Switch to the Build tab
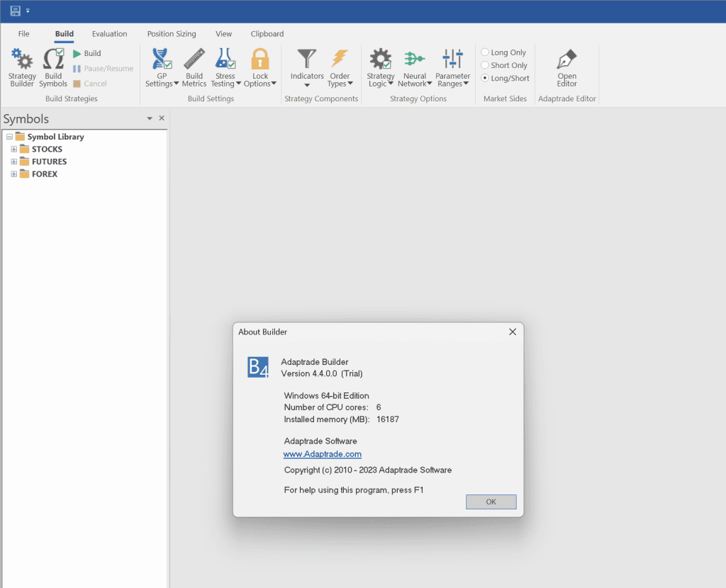 tap(64, 34)
